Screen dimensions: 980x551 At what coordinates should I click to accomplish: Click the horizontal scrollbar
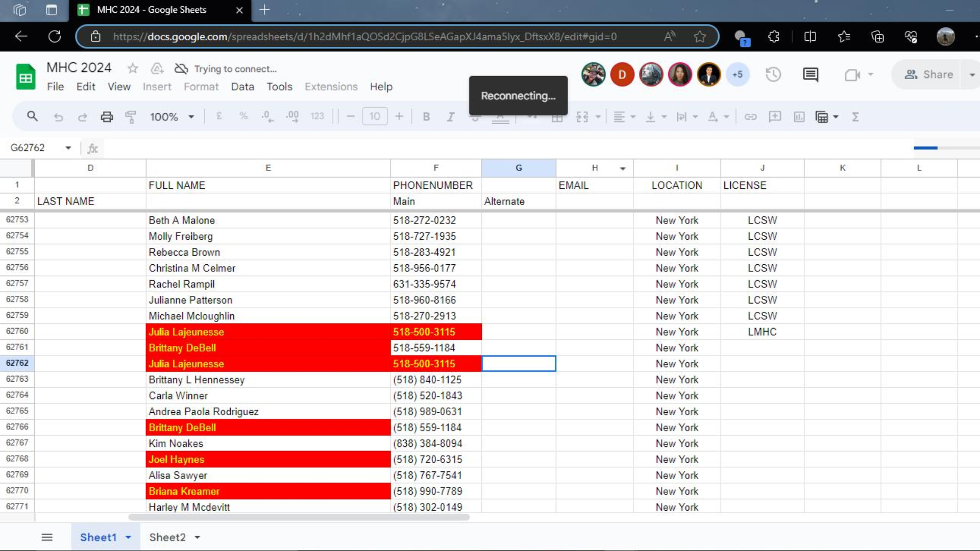click(299, 517)
